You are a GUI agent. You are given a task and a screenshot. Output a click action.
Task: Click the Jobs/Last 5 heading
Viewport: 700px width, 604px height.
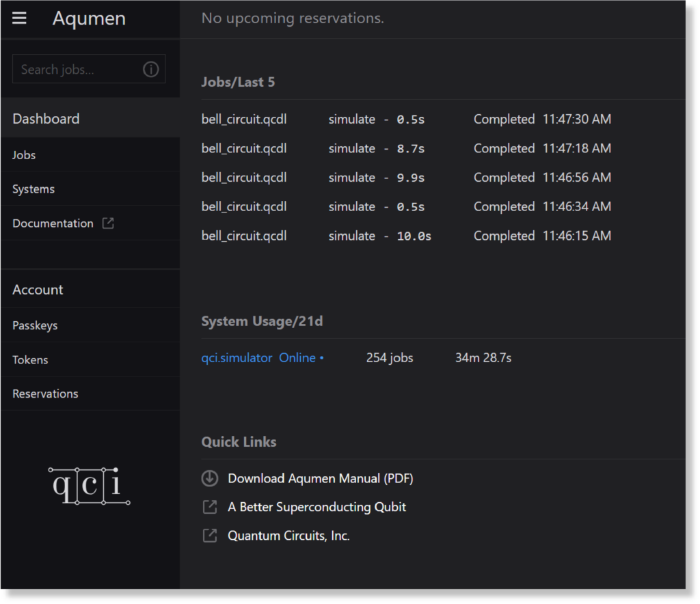[238, 82]
